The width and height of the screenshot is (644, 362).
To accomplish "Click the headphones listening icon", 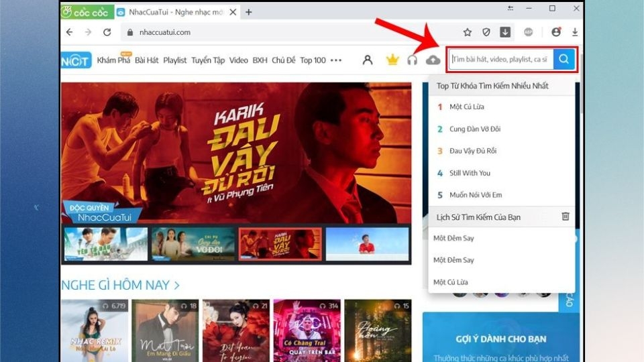I will click(x=412, y=60).
